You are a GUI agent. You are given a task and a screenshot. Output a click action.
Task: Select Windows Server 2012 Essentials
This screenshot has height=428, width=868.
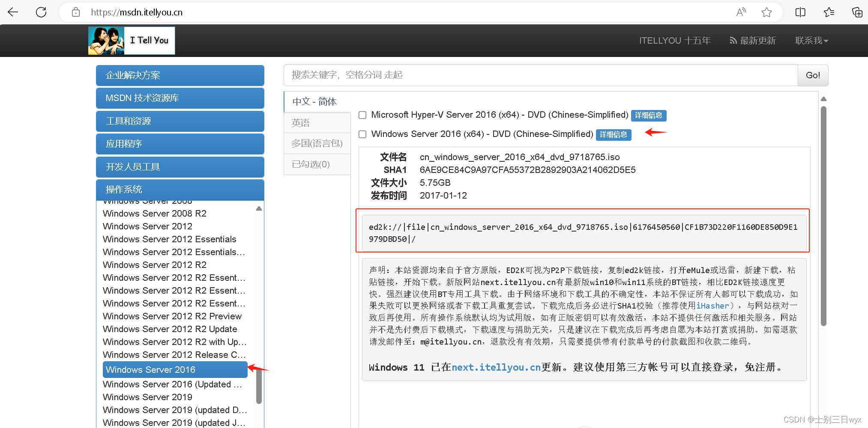170,239
